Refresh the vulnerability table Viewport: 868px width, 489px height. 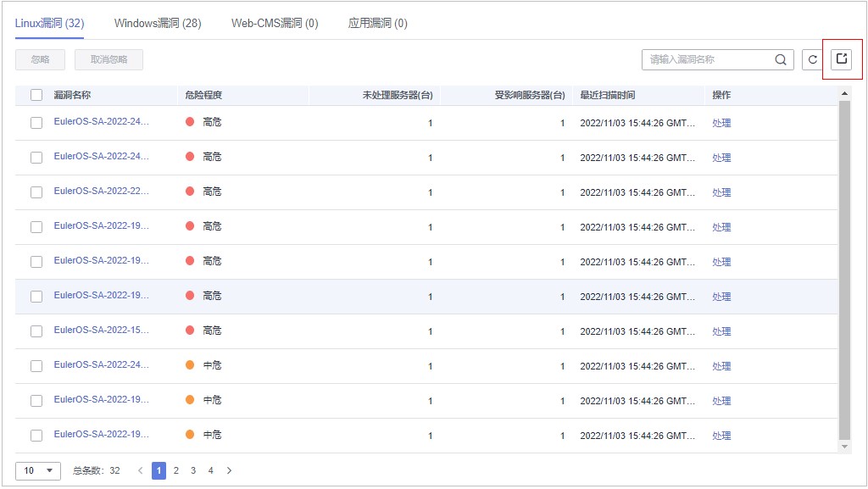tap(812, 59)
